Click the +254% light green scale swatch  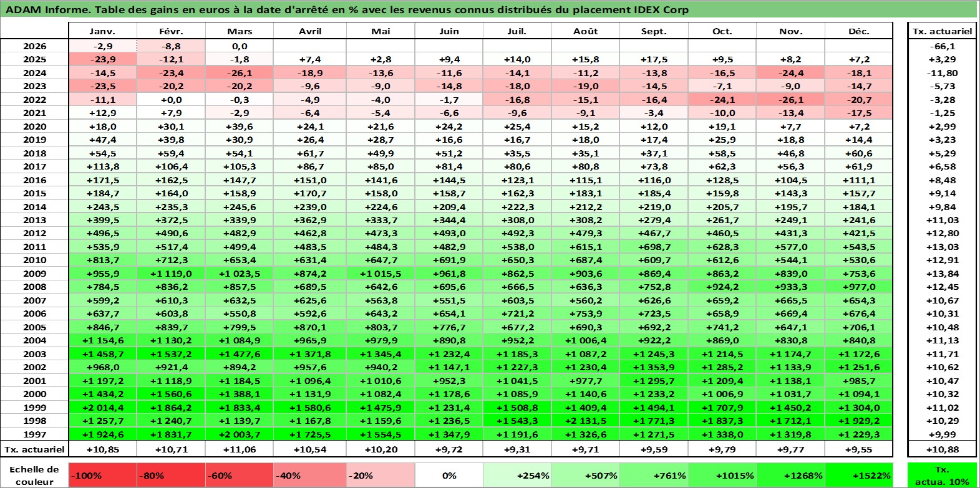(517, 475)
